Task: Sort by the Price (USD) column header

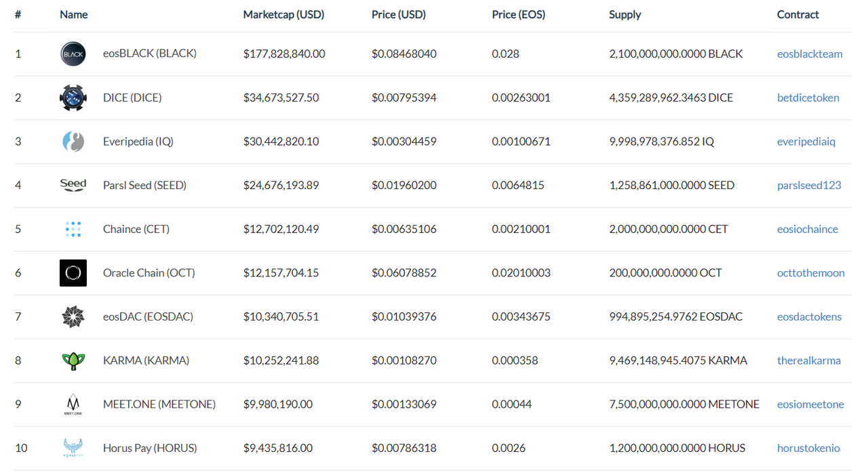Action: click(399, 14)
